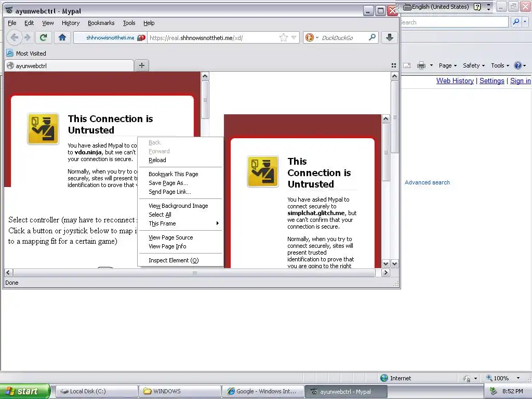Click the Mypal back arrow button

(14, 37)
